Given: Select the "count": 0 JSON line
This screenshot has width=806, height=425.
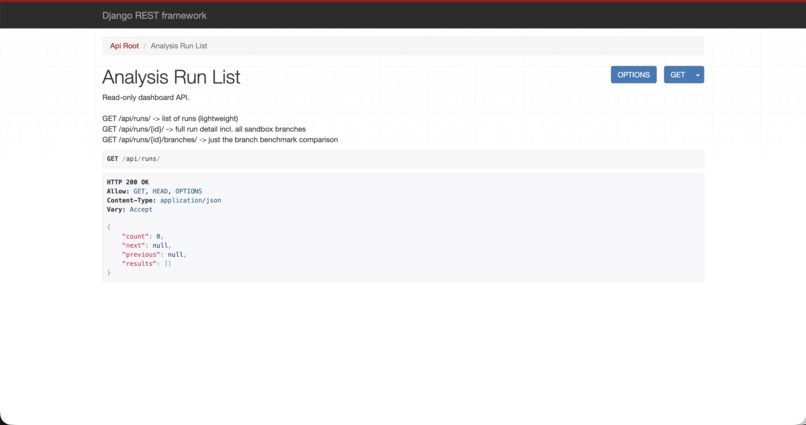Looking at the screenshot, I should [x=142, y=236].
